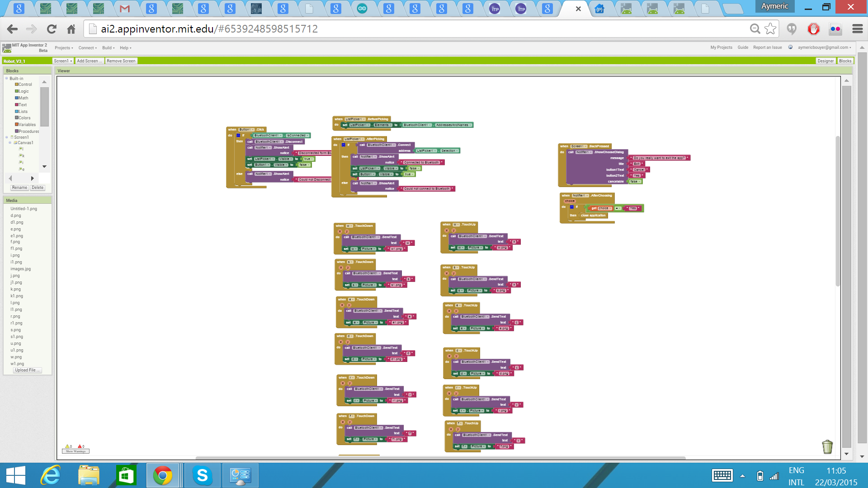Image resolution: width=868 pixels, height=488 pixels.
Task: Open the account email dropdown
Action: tap(824, 47)
